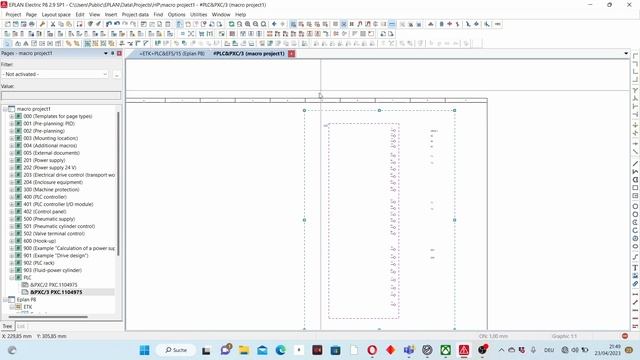Switch to the =ETK+PLC&EFS/15 document tab
640x360 pixels.
(171, 53)
